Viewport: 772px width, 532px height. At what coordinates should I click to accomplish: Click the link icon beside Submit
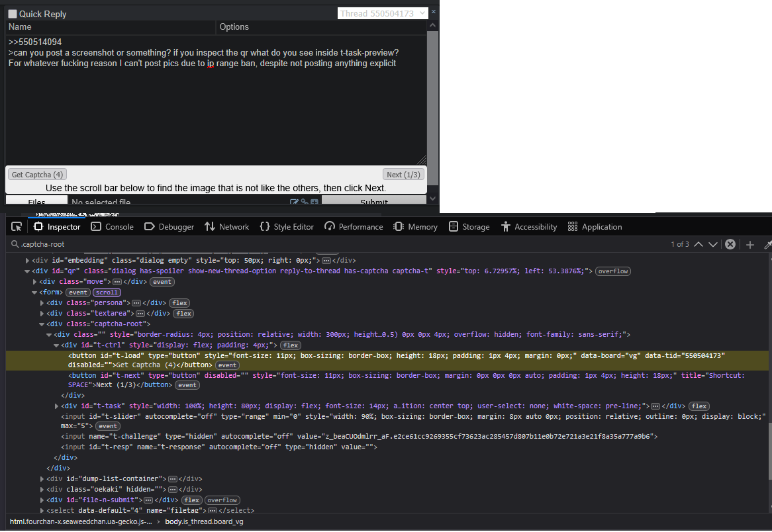point(305,202)
